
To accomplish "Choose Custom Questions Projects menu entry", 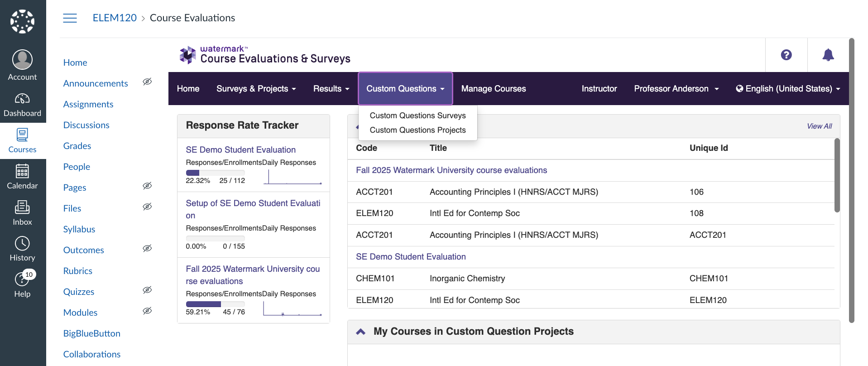I will pyautogui.click(x=417, y=130).
